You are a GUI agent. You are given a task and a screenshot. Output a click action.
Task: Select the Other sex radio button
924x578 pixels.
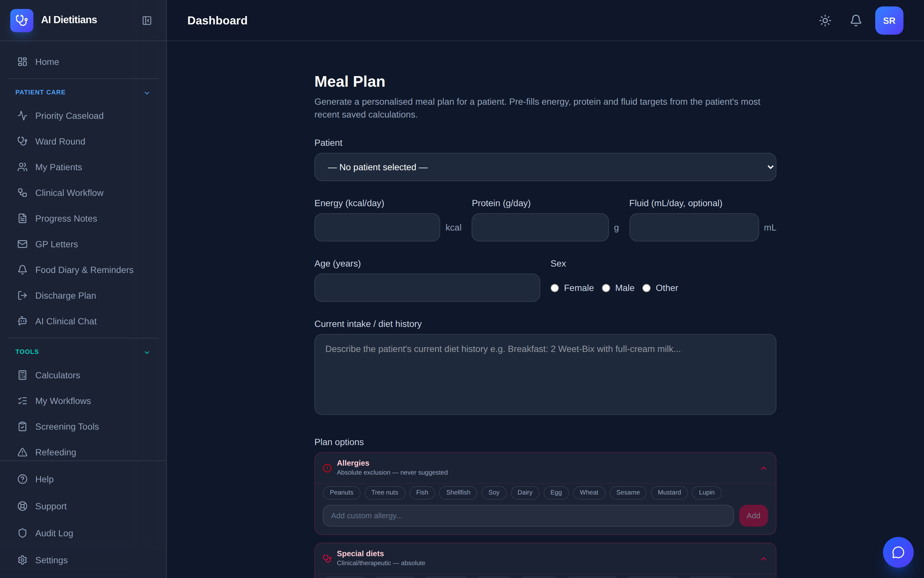[x=646, y=288]
